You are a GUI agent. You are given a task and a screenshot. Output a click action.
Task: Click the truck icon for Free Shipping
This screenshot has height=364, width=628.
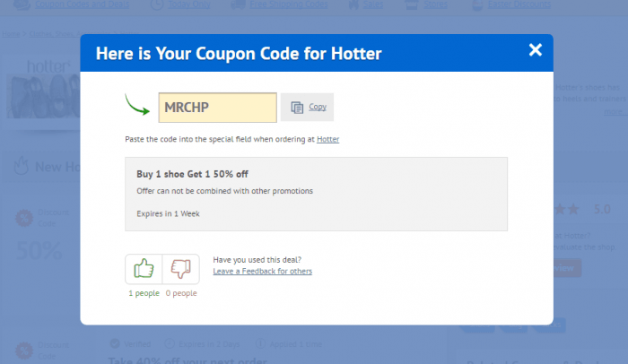click(x=238, y=4)
